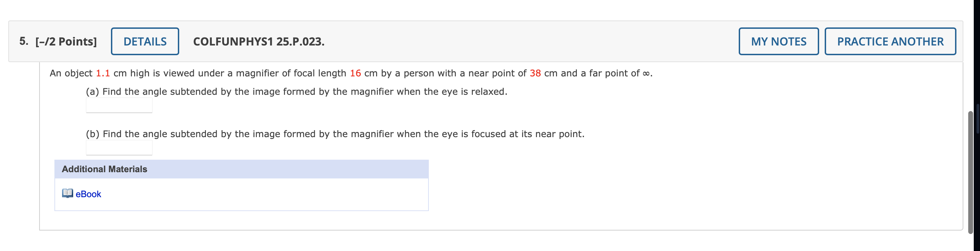980x251 pixels.
Task: Click PRACTICE ANOTHER to generate a new version
Action: (x=890, y=41)
